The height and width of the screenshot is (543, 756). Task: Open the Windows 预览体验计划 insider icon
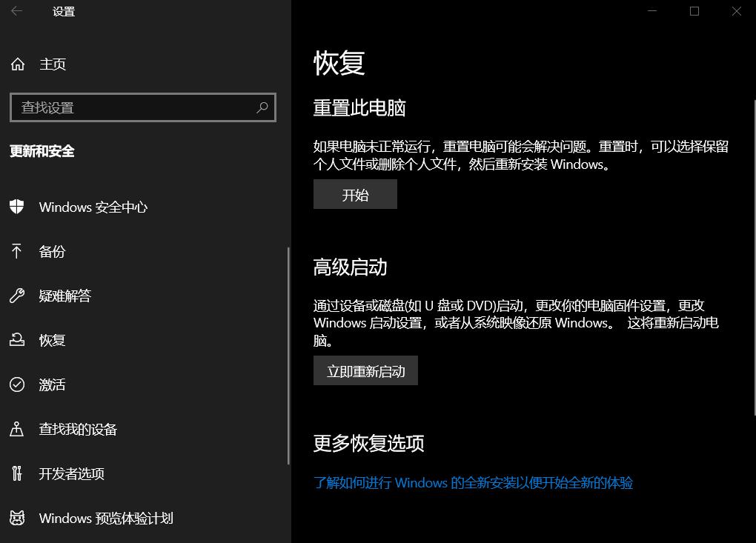(18, 518)
